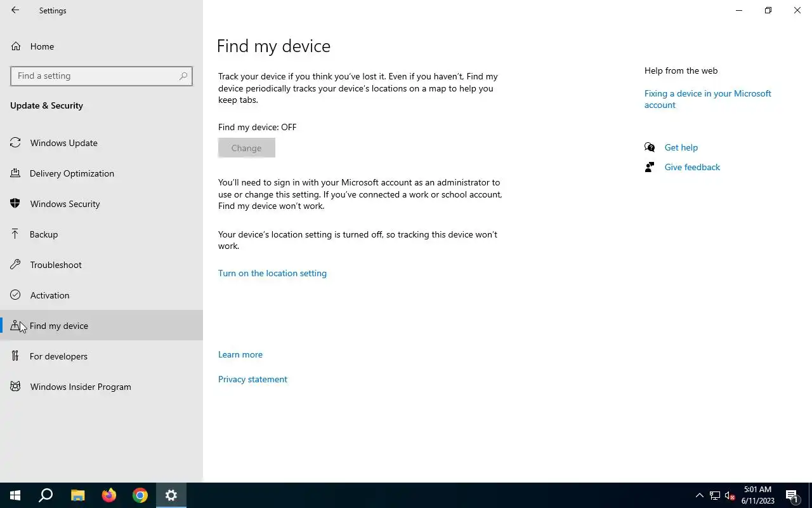This screenshot has height=508, width=812.
Task: Click the Home icon in sidebar
Action: 16,46
